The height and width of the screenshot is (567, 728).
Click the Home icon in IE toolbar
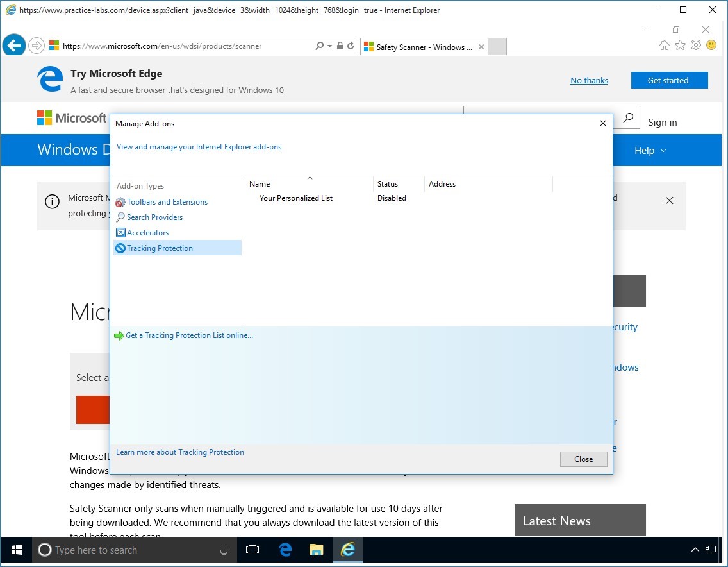(x=665, y=45)
